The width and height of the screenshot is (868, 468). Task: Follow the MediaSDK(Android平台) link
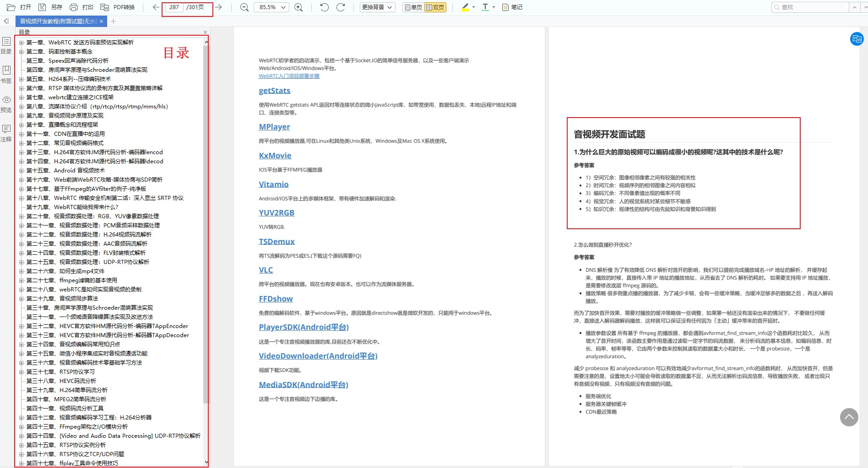(x=304, y=385)
